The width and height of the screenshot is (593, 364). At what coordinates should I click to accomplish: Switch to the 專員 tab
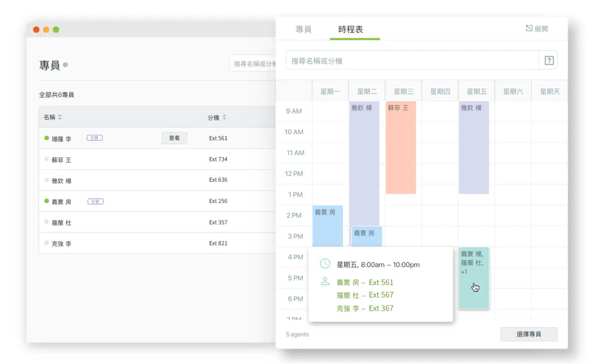303,29
